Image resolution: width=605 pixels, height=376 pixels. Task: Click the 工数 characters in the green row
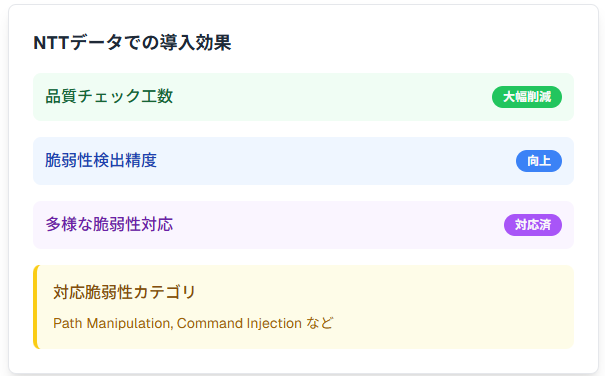157,97
